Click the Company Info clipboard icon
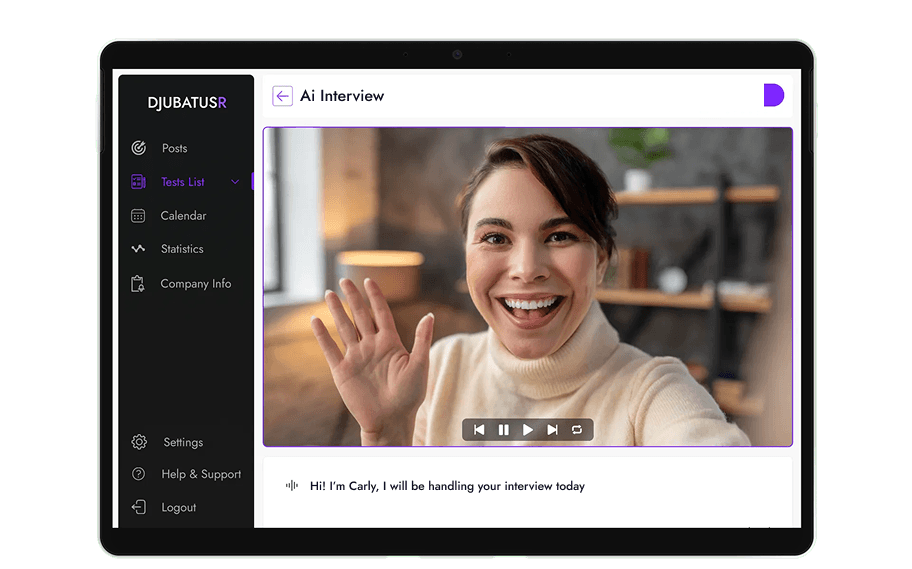 click(138, 284)
